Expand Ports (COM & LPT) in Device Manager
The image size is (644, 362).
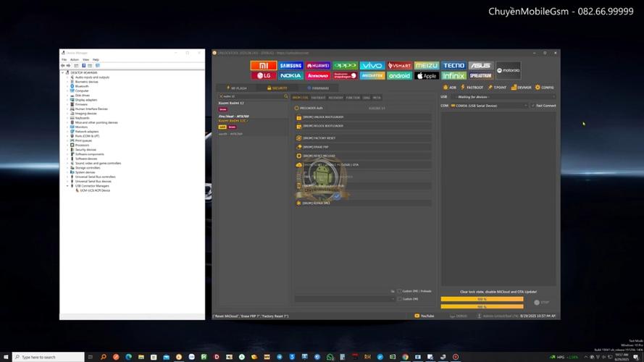coord(67,136)
